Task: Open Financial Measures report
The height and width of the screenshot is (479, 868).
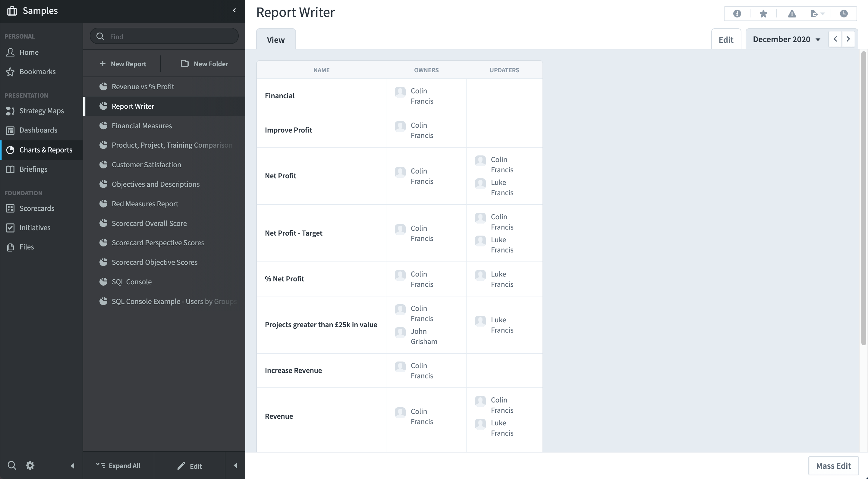Action: (x=165, y=126)
